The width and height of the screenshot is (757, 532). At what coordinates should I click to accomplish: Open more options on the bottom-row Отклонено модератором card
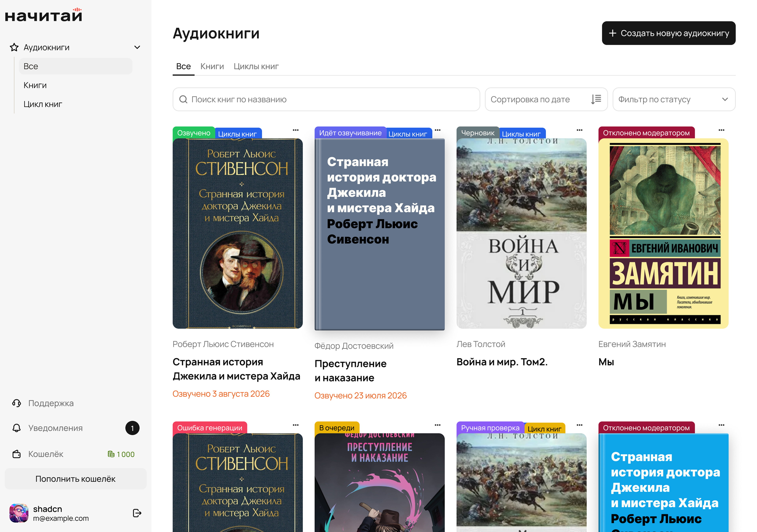(721, 425)
